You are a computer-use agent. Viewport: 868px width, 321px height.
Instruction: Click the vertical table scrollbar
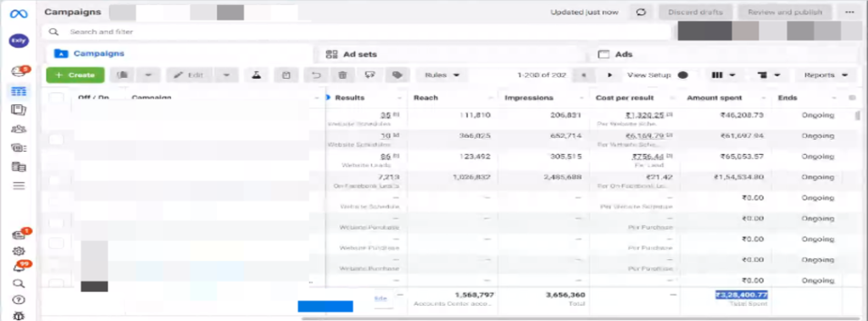click(x=858, y=116)
